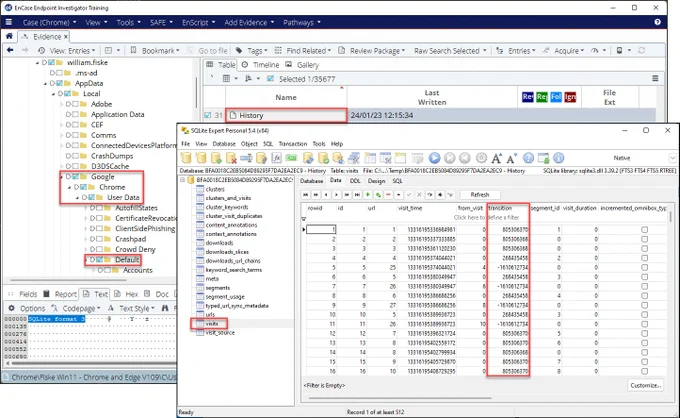This screenshot has height=418, width=680.
Task: Click the green plus insert record icon
Action: (368, 195)
